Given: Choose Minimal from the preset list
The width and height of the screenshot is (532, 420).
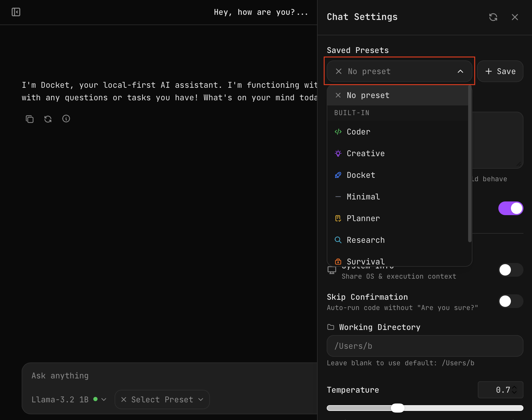Looking at the screenshot, I should (363, 197).
